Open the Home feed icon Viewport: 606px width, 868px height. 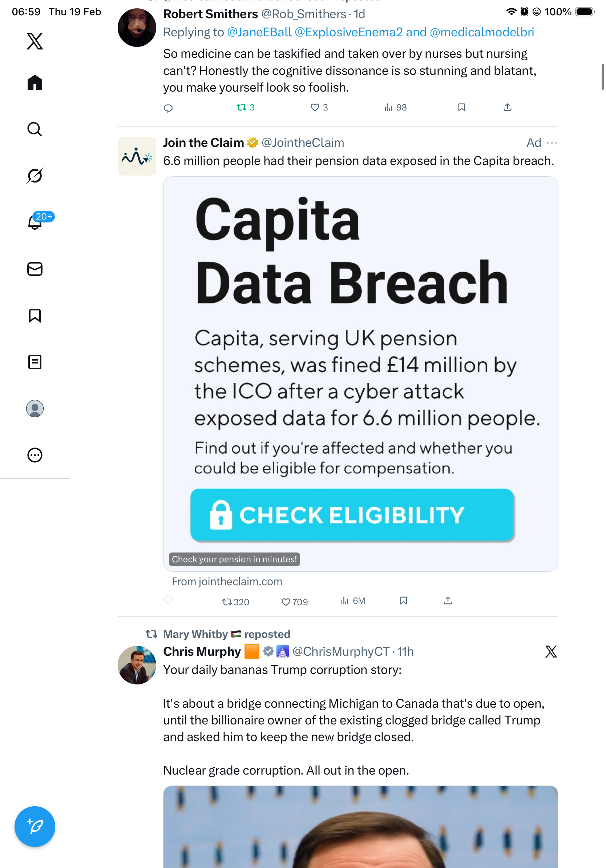pyautogui.click(x=35, y=83)
